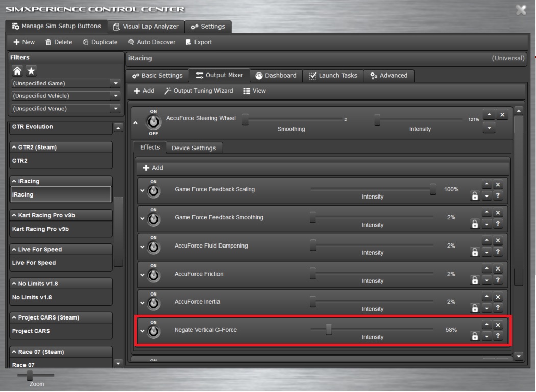Toggle AccuForce Friction on/off switch
The image size is (536, 392).
pyautogui.click(x=154, y=275)
